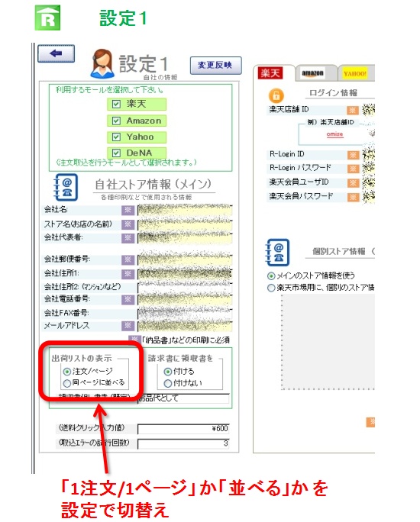Screen dimensions: 420x522
Task: Click the blue back arrow button
Action: tap(56, 53)
